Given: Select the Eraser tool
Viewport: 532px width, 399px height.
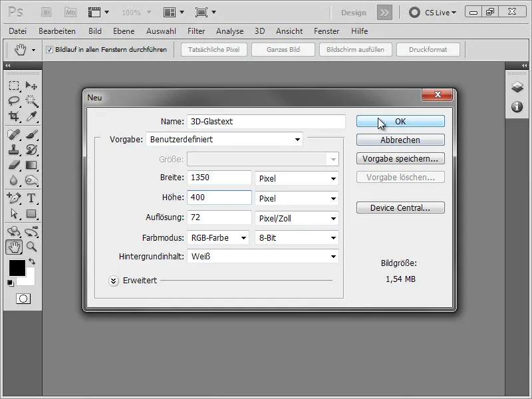Looking at the screenshot, I should (14, 165).
